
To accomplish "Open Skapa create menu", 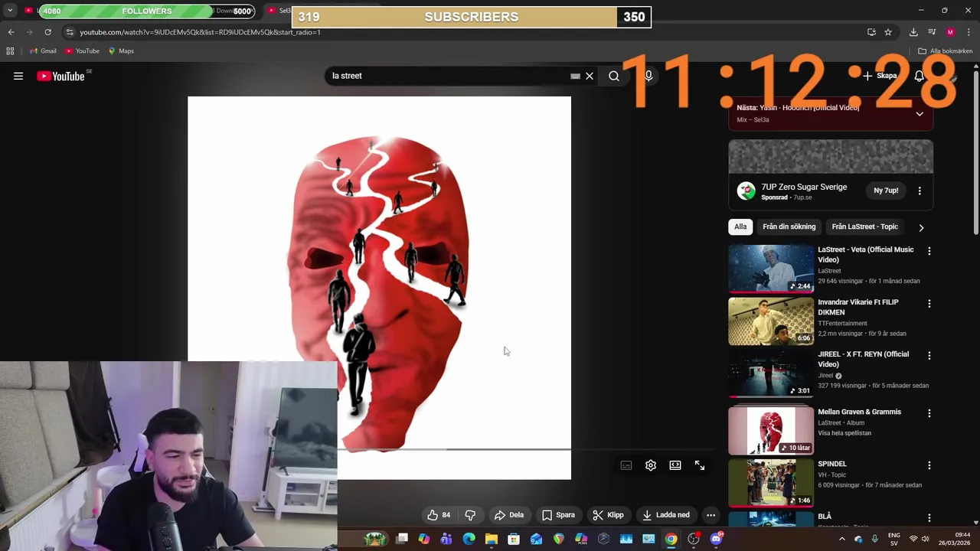I will (x=880, y=76).
